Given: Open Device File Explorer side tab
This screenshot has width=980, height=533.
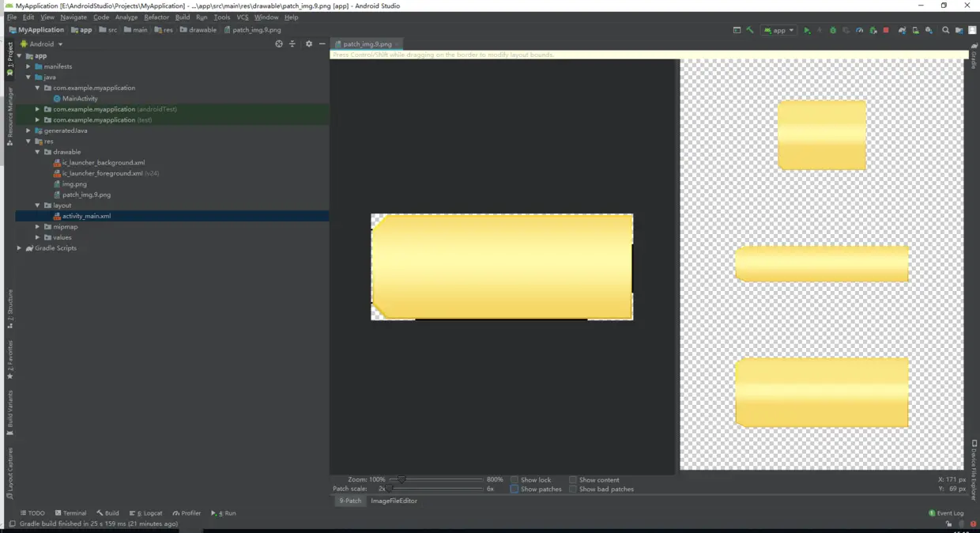Looking at the screenshot, I should tap(974, 471).
